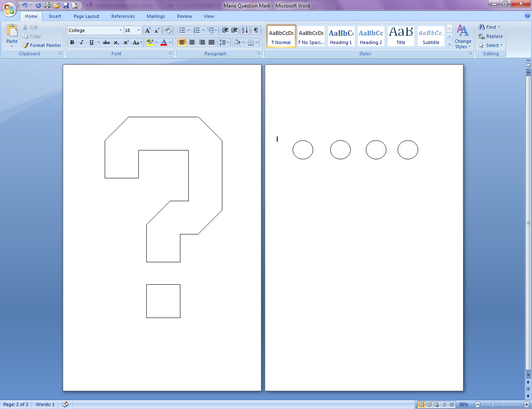Open the References ribbon tab

point(123,16)
